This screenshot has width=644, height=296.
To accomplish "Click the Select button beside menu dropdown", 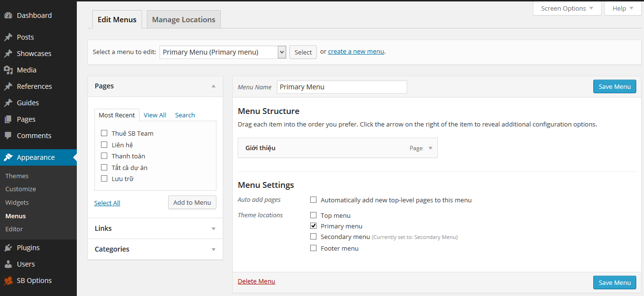I will (303, 52).
